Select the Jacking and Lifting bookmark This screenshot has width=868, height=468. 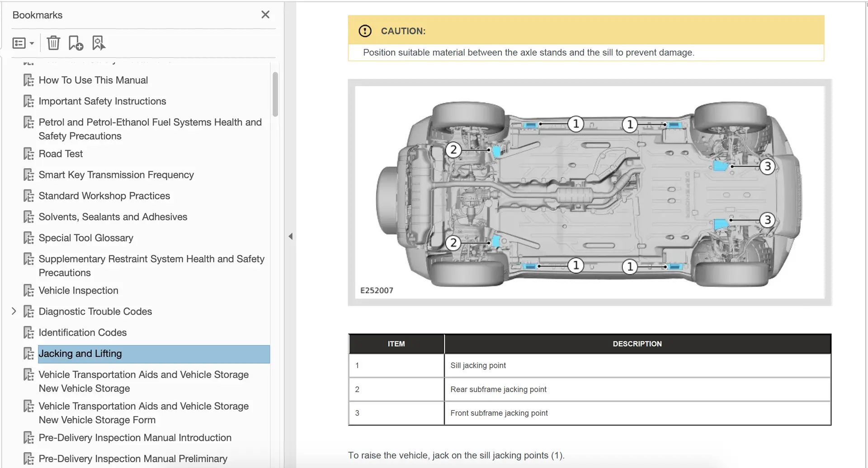click(x=80, y=354)
